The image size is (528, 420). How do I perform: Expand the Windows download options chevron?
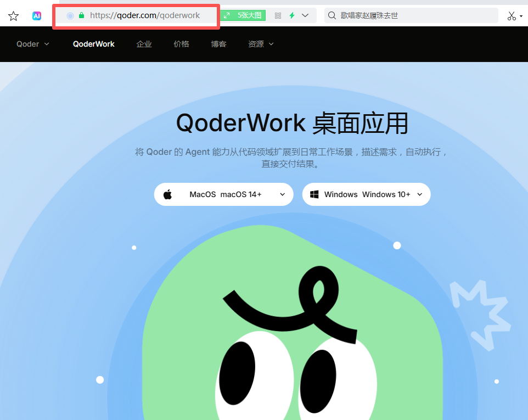point(420,194)
